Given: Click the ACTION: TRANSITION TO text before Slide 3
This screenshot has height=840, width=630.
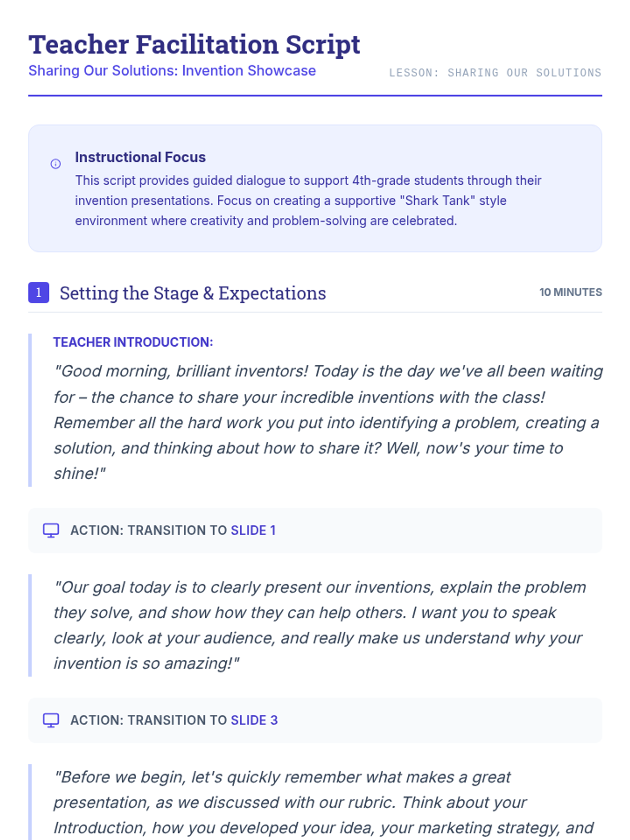Looking at the screenshot, I should 149,720.
